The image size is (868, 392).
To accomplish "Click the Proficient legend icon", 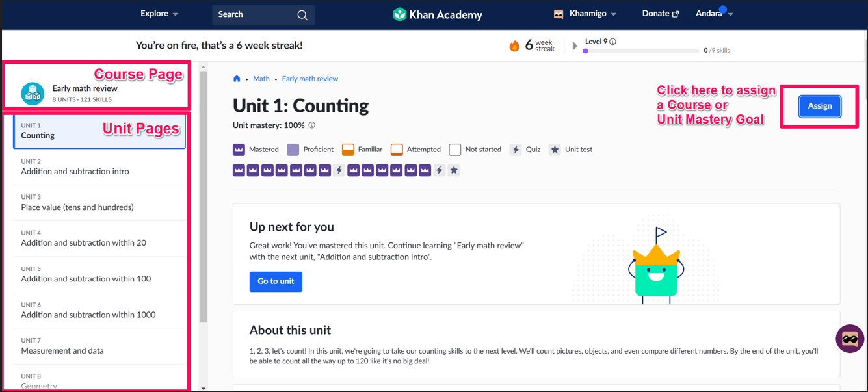I will [293, 150].
